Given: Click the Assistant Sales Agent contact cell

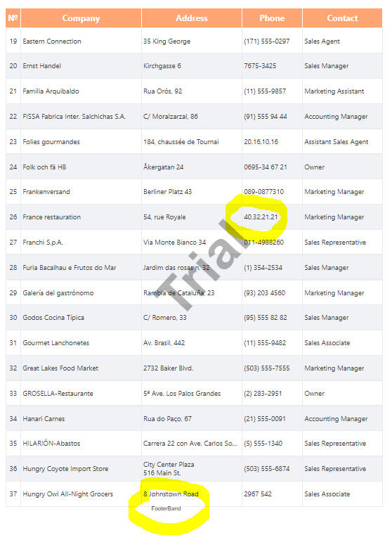Looking at the screenshot, I should click(342, 141).
